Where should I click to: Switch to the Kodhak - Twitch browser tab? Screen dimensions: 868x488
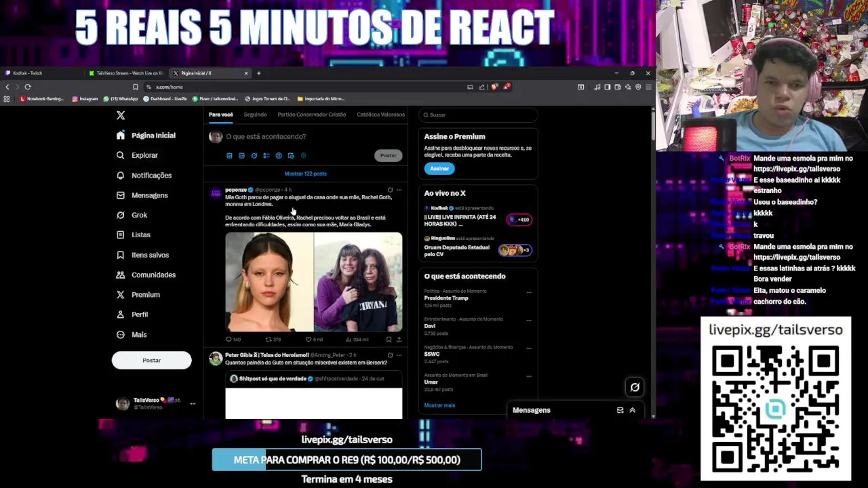click(43, 73)
